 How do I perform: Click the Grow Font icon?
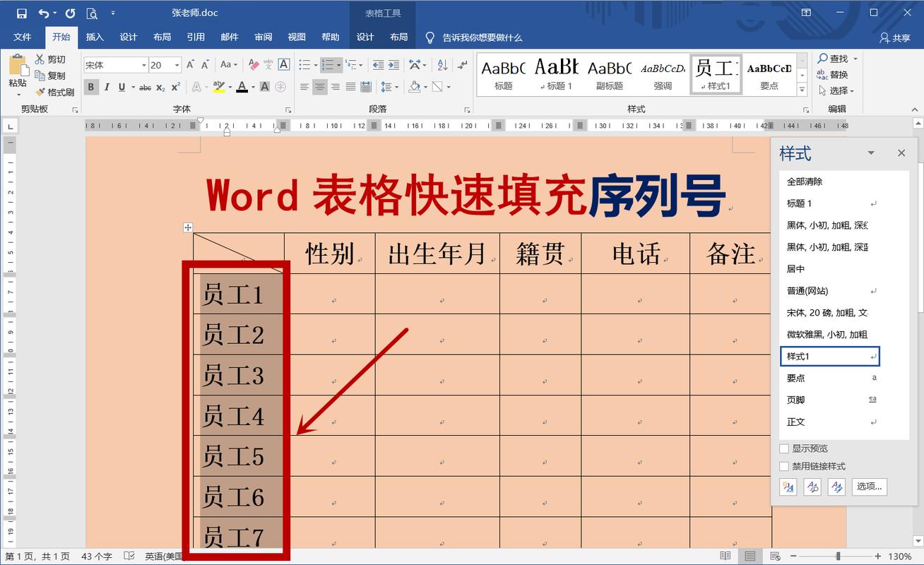click(x=190, y=65)
